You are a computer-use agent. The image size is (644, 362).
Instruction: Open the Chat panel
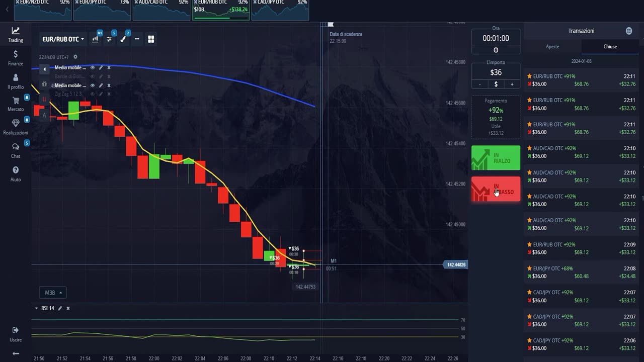(16, 150)
